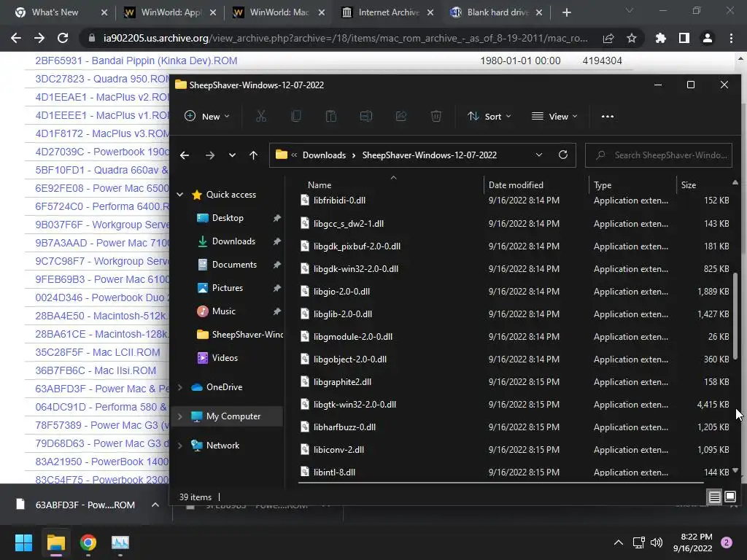Open Chrome three-dot menu
Viewport: 747px width, 560px height.
[x=731, y=38]
